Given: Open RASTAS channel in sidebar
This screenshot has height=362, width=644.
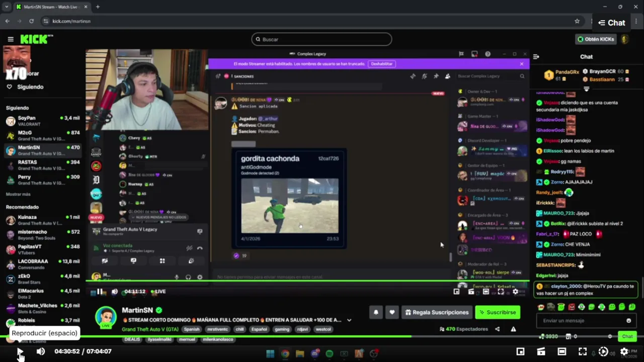Looking at the screenshot, I should coord(43,165).
